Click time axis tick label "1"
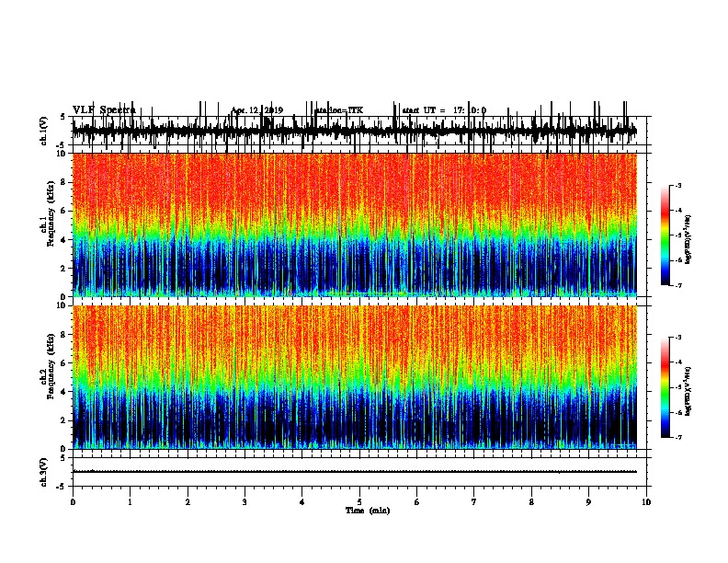Viewport: 728px width, 563px height. (130, 502)
